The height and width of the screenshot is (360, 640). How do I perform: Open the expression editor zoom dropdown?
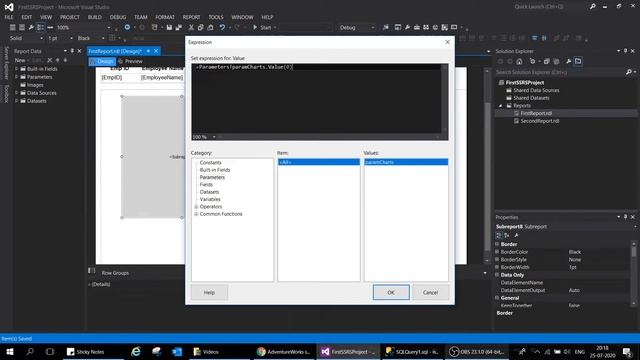[x=214, y=137]
